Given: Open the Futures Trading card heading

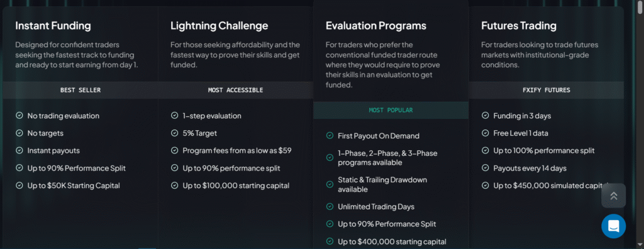Looking at the screenshot, I should [519, 26].
